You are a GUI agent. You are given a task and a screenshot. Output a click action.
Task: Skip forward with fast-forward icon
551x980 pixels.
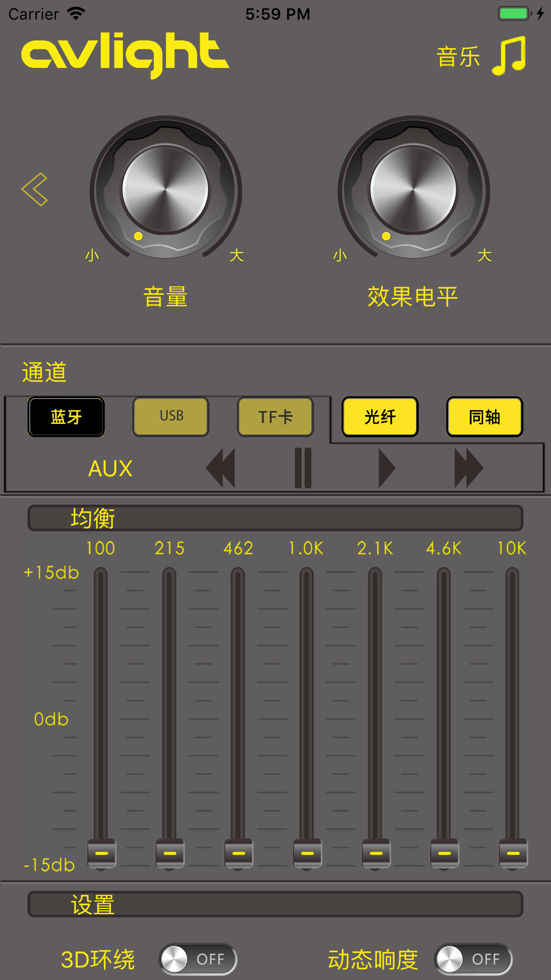pos(468,468)
